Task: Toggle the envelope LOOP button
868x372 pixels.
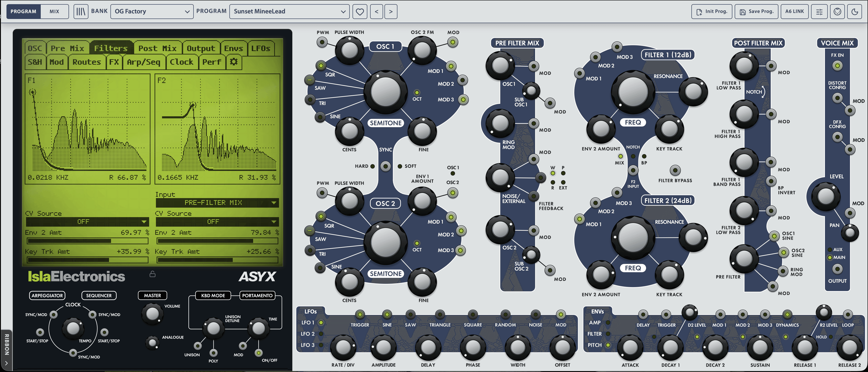Action: (847, 315)
